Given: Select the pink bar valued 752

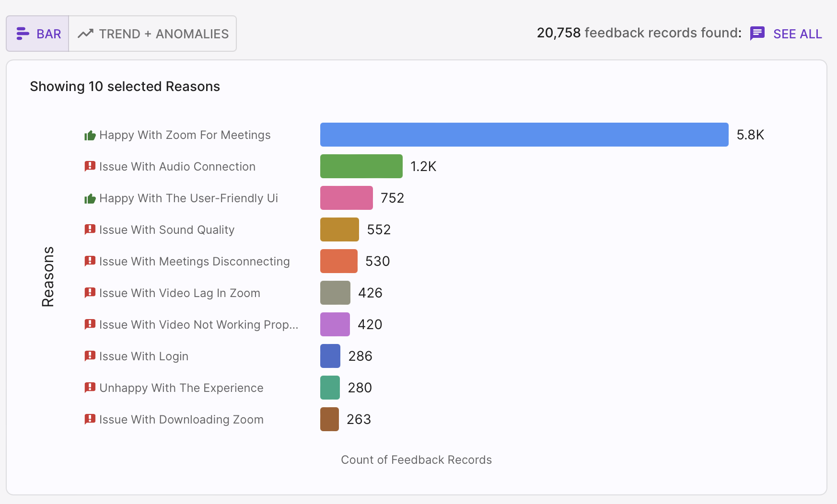Looking at the screenshot, I should (346, 198).
